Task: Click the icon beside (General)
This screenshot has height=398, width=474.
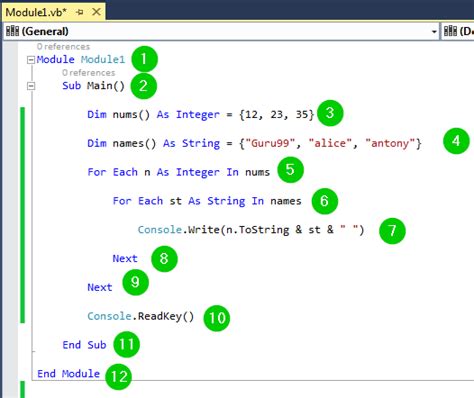Action: pos(12,31)
